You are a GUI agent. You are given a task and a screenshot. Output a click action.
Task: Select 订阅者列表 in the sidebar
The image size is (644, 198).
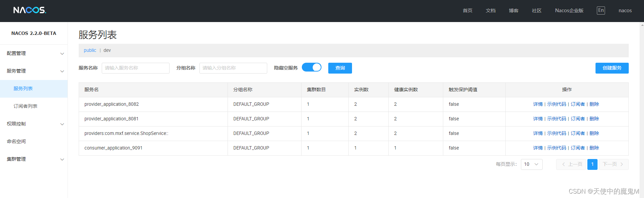click(x=25, y=106)
